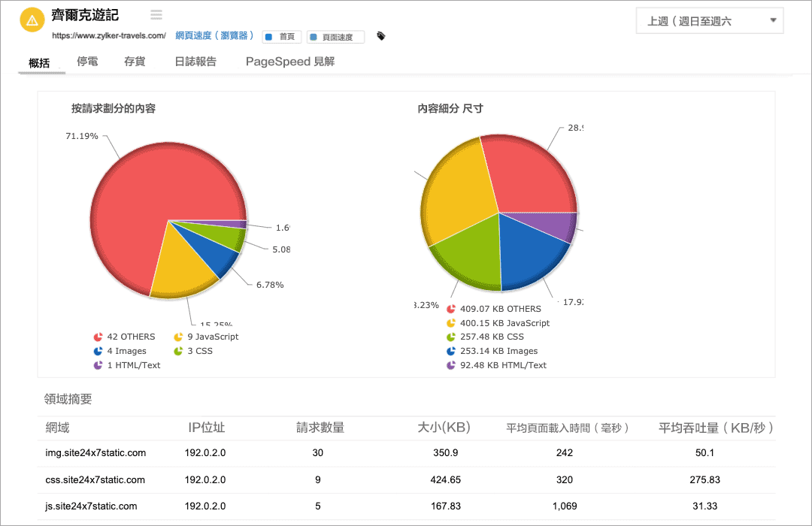Click the 網頁速度（瀏覽器） link
The width and height of the screenshot is (812, 526).
click(216, 35)
